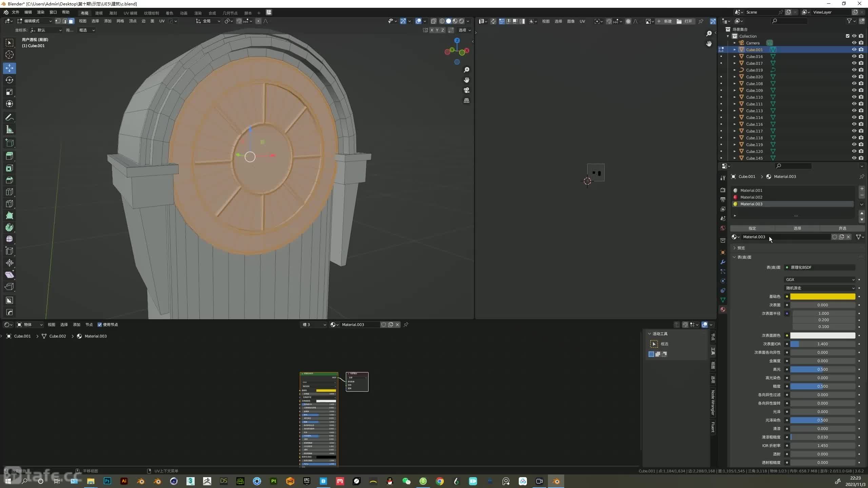Viewport: 868px width, 488px height.
Task: Hide Cube.108 in viewport via eye icon
Action: 854,83
